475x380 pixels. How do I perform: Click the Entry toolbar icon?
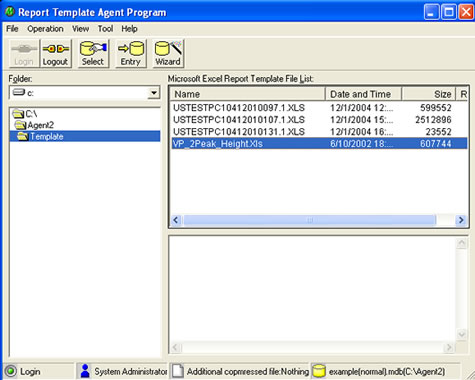(131, 53)
